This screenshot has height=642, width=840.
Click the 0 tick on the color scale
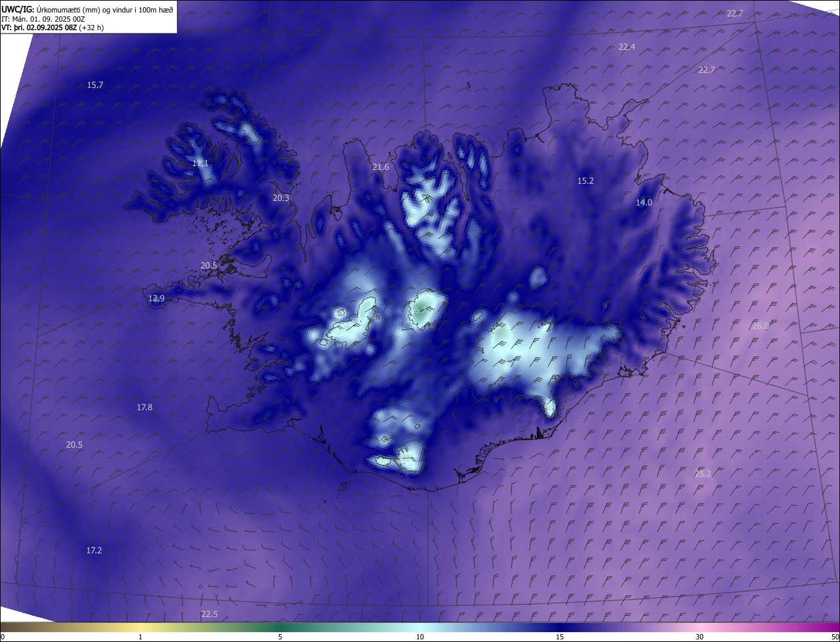pos(3,637)
